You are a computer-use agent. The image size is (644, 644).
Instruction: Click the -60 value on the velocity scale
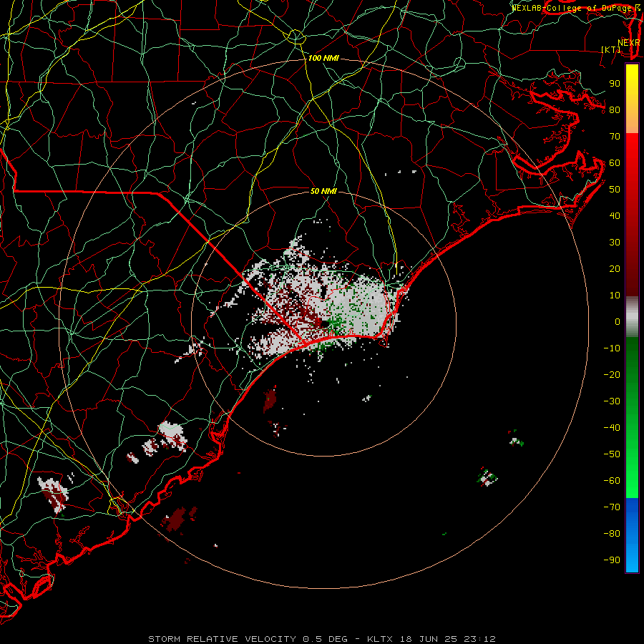[612, 481]
